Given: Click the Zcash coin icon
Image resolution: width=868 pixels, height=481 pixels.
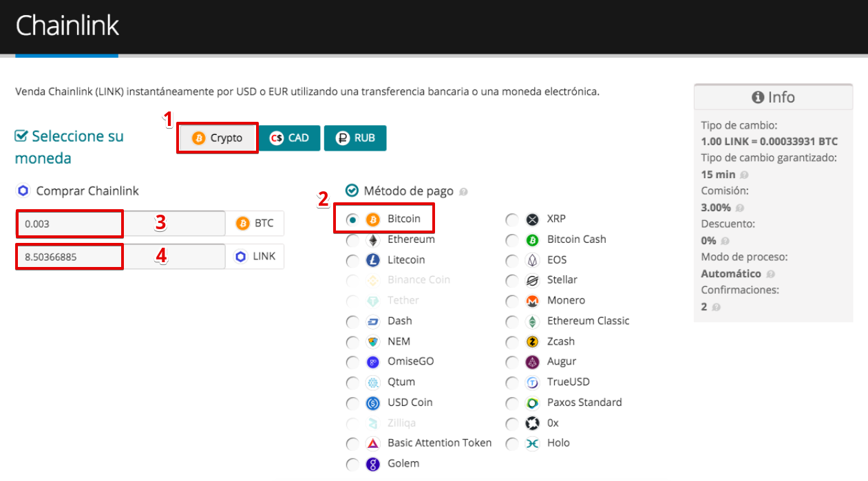Looking at the screenshot, I should coord(532,342).
